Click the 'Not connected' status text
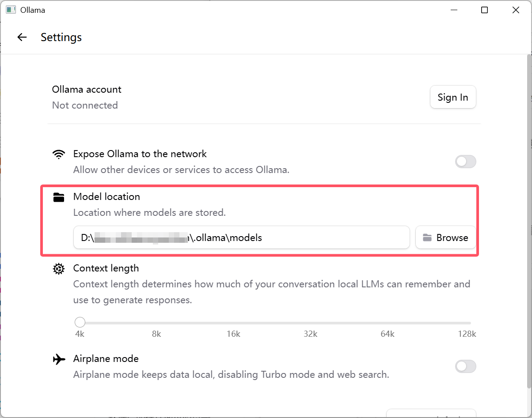This screenshot has width=532, height=418. (85, 105)
